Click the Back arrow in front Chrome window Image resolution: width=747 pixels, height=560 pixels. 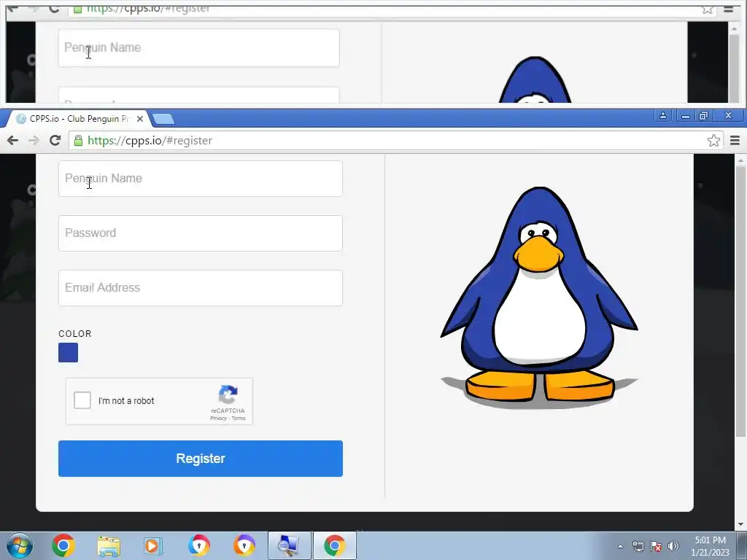click(13, 141)
